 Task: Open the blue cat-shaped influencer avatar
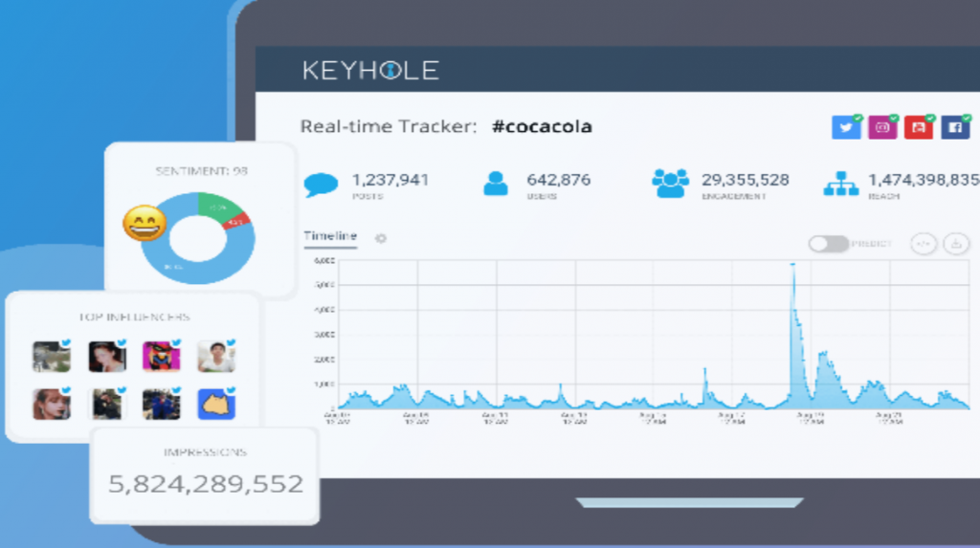coord(216,405)
